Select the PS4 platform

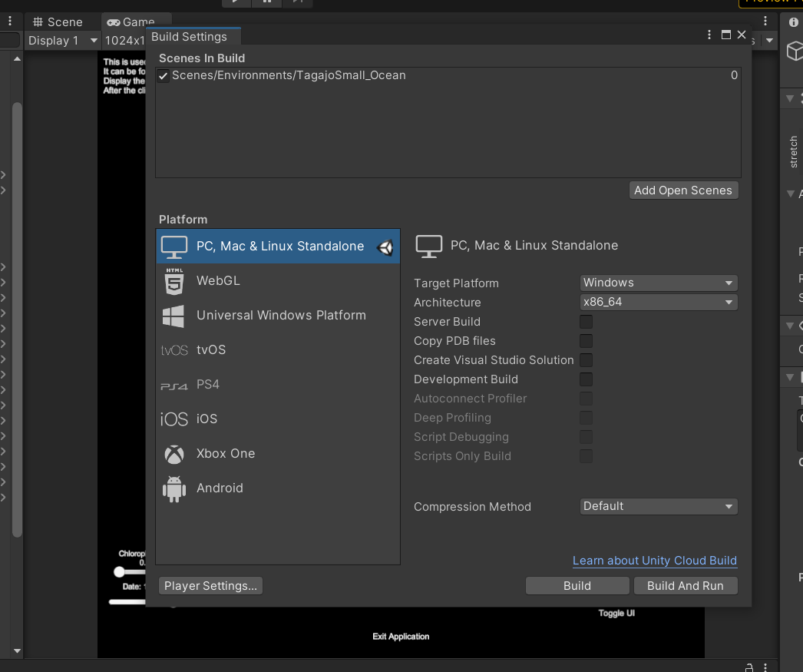(x=278, y=384)
